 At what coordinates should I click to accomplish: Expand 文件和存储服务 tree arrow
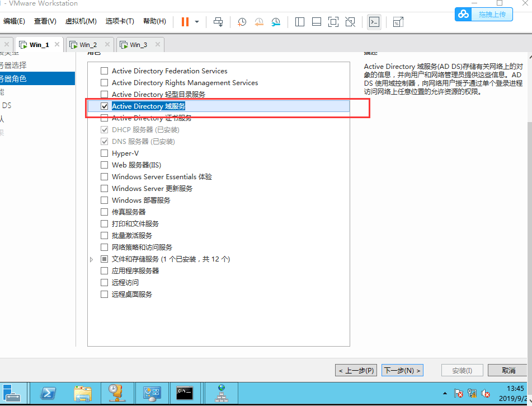[x=92, y=259]
